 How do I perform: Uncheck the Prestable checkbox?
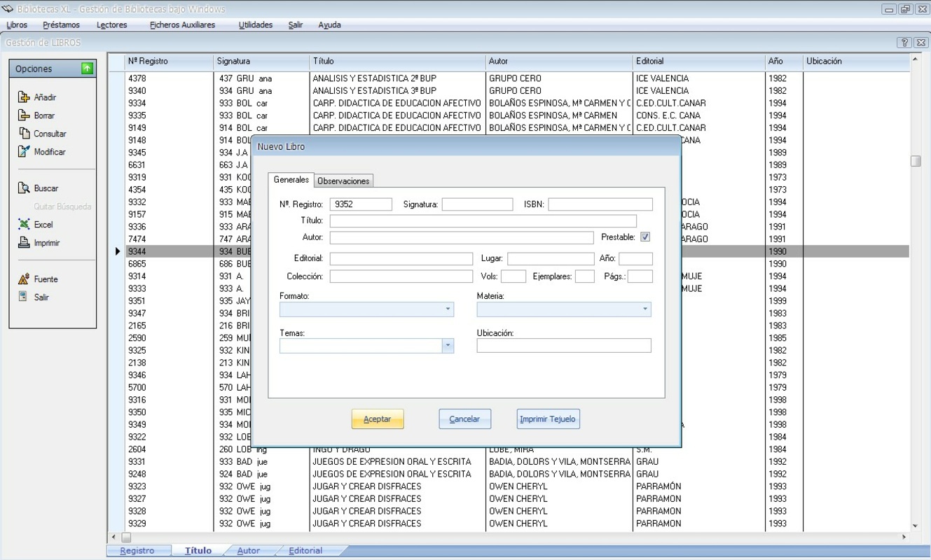[x=645, y=237]
